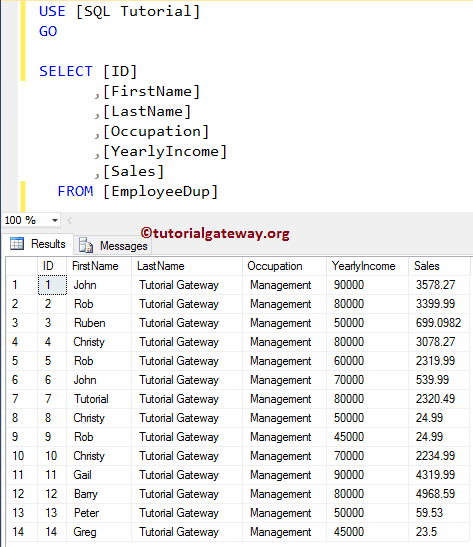The height and width of the screenshot is (547, 473).
Task: Open the 100 % zoom dropdown
Action: pyautogui.click(x=55, y=220)
